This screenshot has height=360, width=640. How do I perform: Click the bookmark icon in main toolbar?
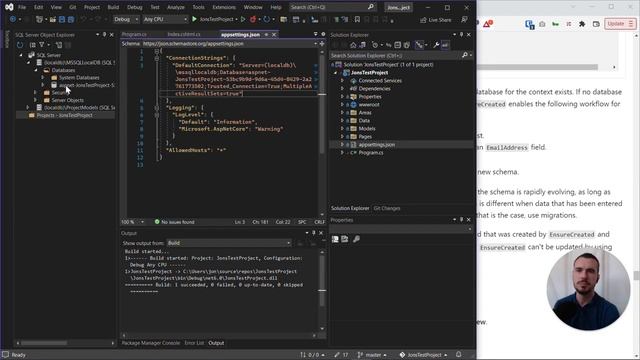(357, 19)
